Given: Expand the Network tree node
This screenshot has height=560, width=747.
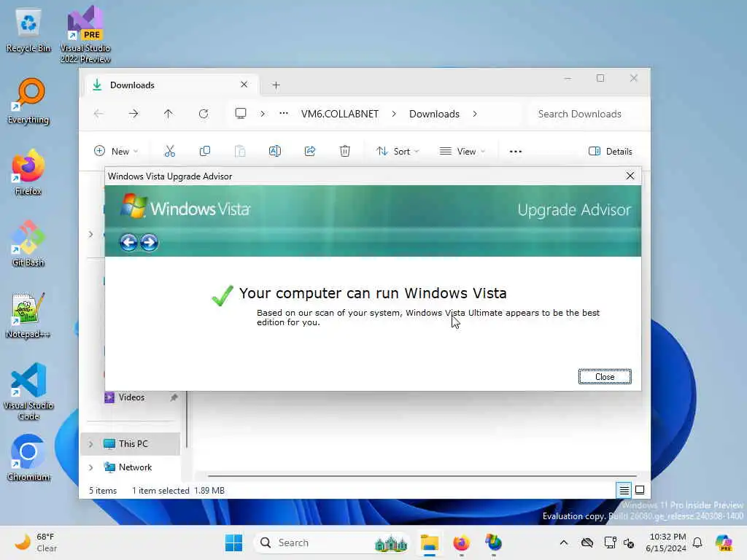Looking at the screenshot, I should click(x=90, y=467).
